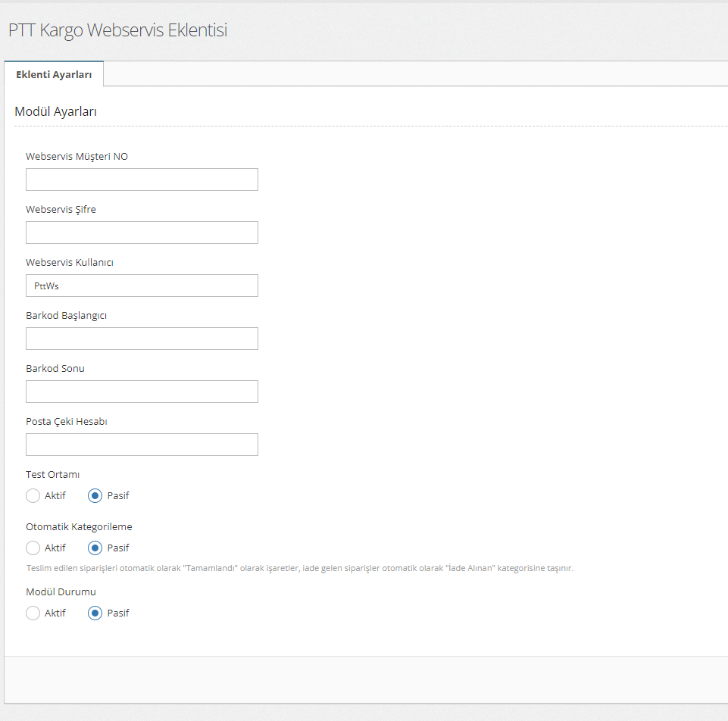Click into the Barkod Sonu field
Image resolution: width=728 pixels, height=721 pixels.
pos(142,392)
